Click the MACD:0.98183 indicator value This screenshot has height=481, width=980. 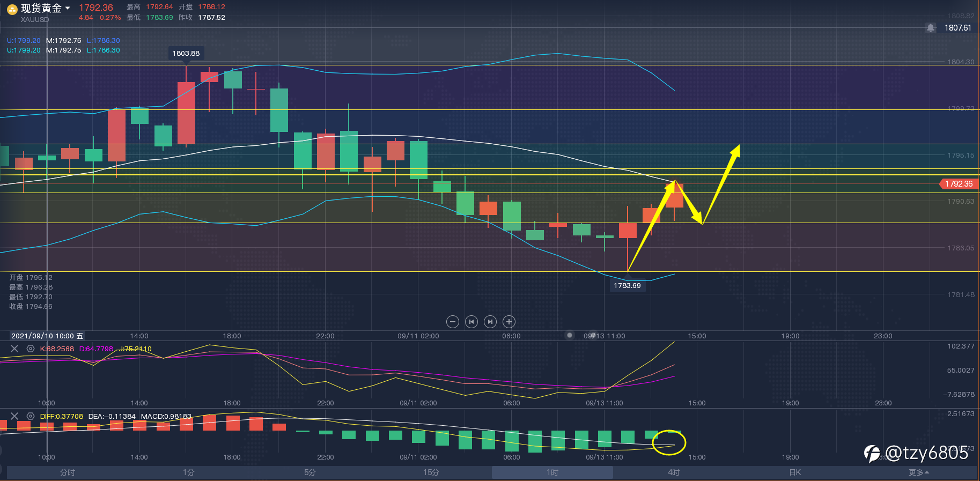[166, 416]
